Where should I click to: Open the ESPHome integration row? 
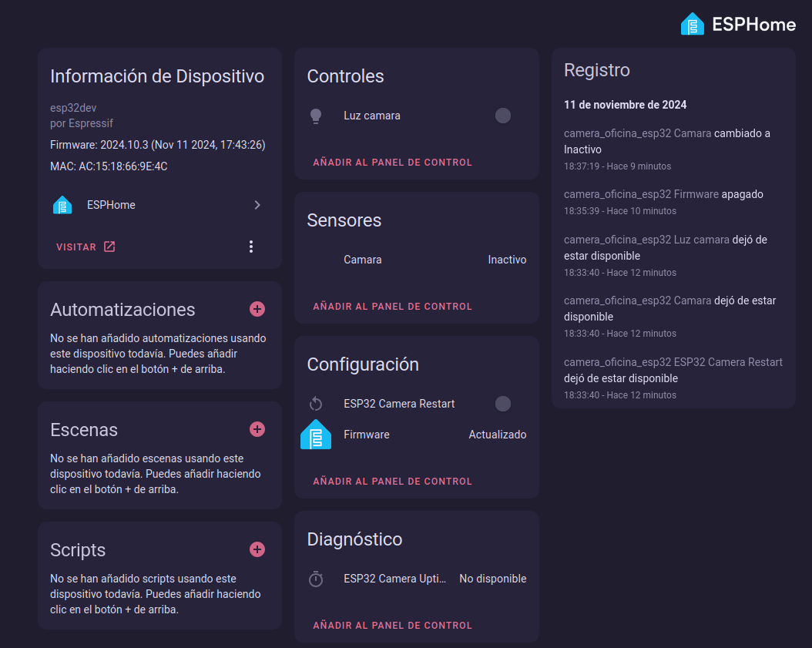[x=154, y=205]
